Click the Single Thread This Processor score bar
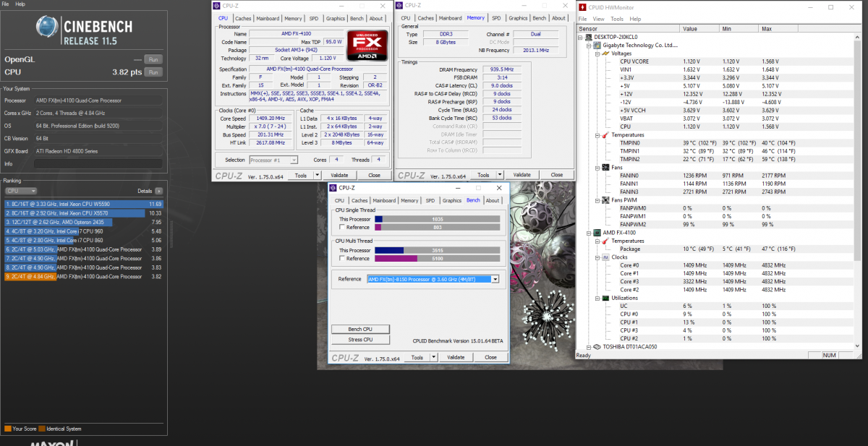 pos(437,218)
